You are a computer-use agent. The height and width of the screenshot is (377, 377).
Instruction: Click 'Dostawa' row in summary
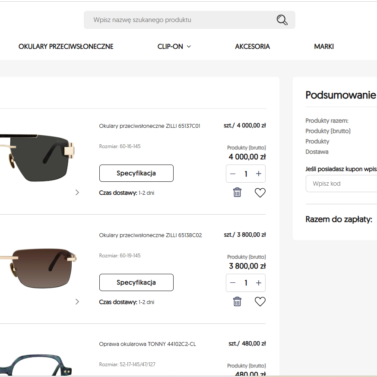(317, 152)
